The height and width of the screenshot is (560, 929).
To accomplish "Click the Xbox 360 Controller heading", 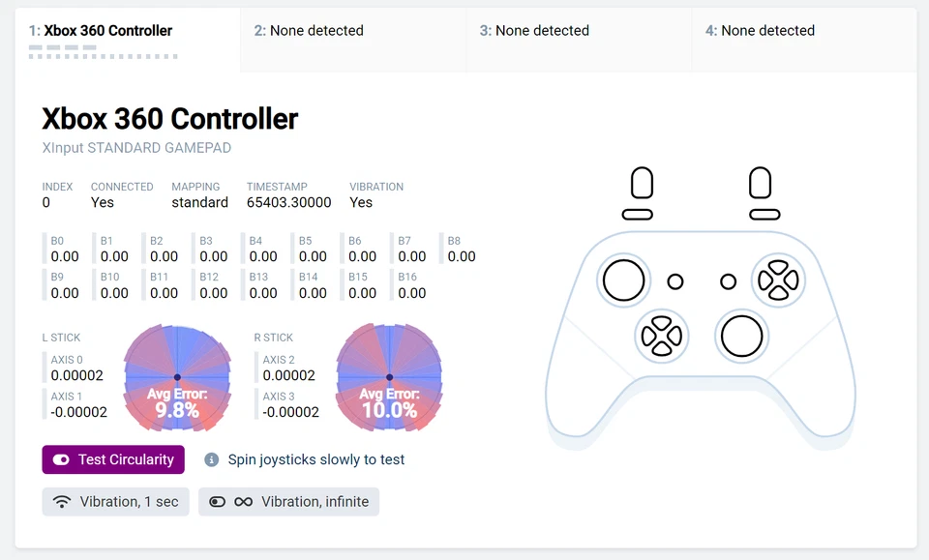I will coord(170,118).
